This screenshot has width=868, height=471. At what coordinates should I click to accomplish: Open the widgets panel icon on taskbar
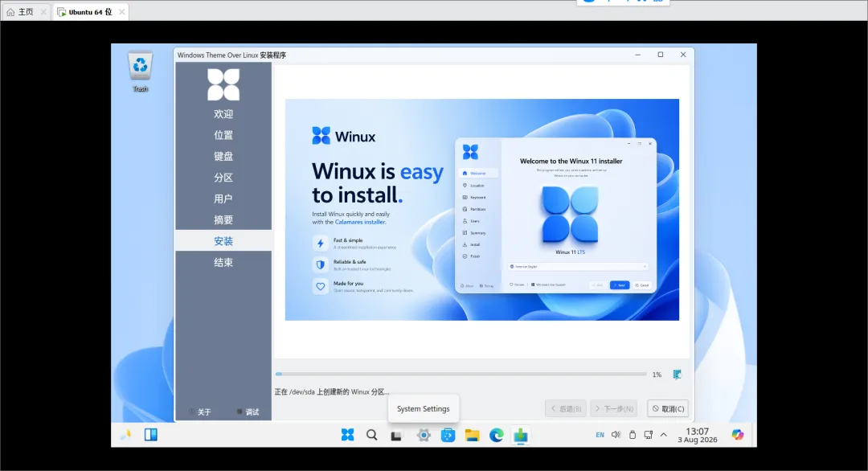coord(150,435)
